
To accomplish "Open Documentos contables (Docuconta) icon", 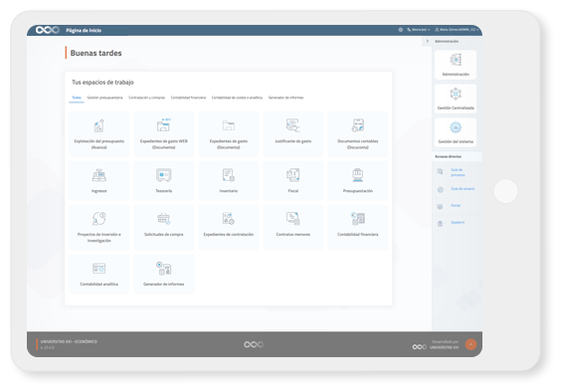I will [x=358, y=125].
